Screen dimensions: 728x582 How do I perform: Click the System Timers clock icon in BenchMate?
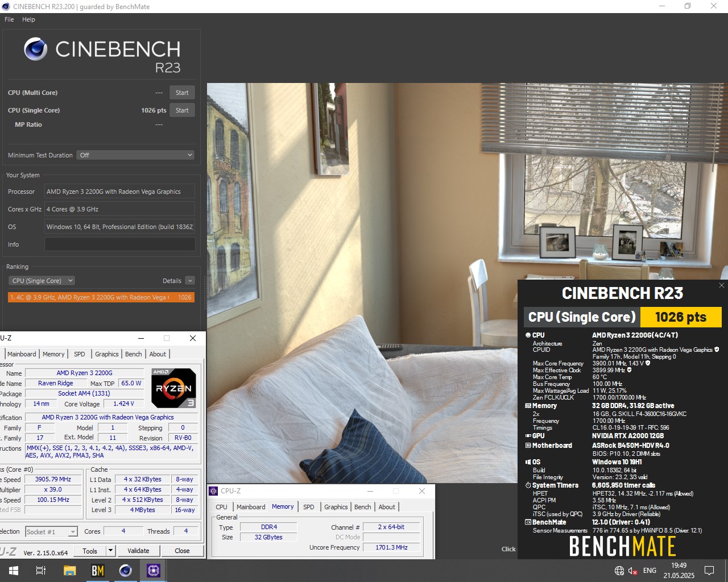pyautogui.click(x=528, y=485)
